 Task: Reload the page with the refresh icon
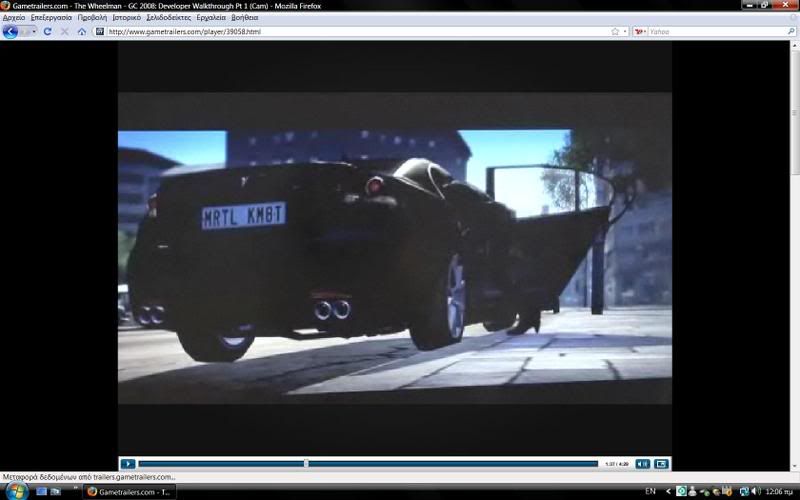(47, 32)
